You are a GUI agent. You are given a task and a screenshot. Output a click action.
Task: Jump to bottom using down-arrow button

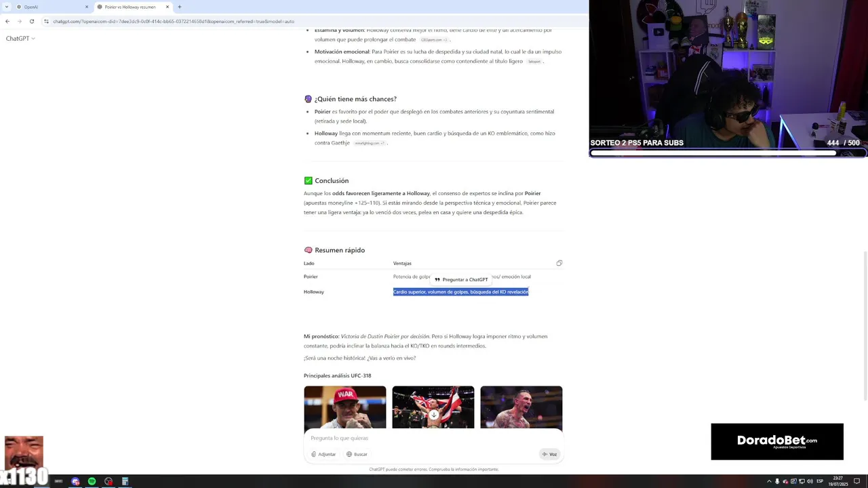(434, 415)
